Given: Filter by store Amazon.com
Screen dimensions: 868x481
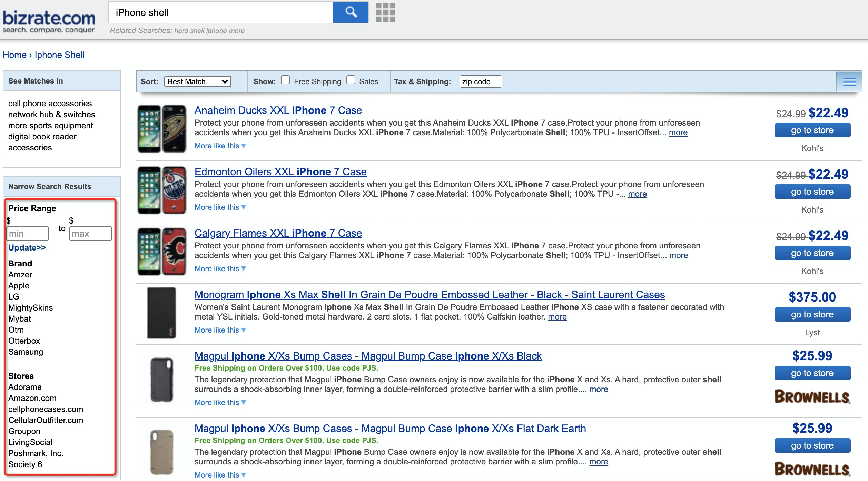Looking at the screenshot, I should click(x=32, y=398).
